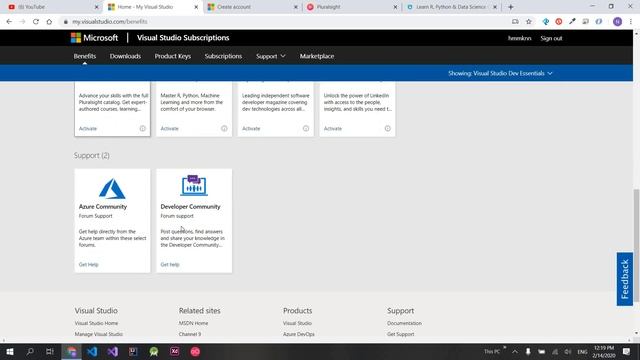Open the Chrome three-dot menu

tap(631, 22)
